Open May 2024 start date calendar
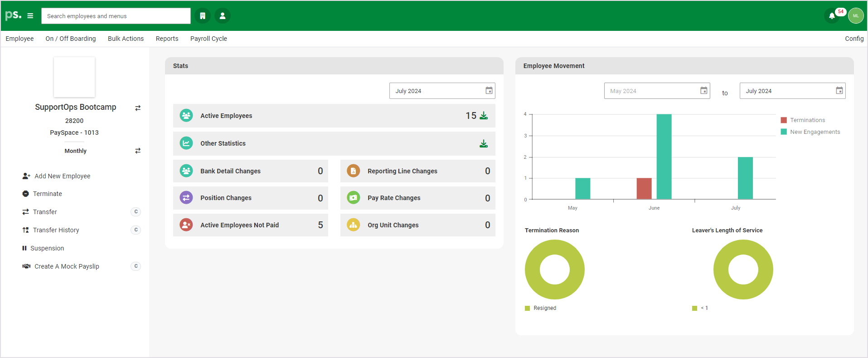Viewport: 868px width, 358px height. pyautogui.click(x=703, y=91)
